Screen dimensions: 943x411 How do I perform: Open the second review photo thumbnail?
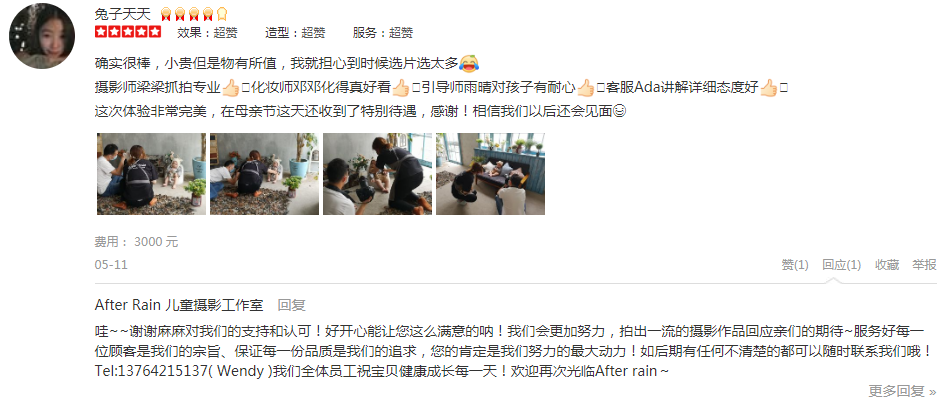265,174
